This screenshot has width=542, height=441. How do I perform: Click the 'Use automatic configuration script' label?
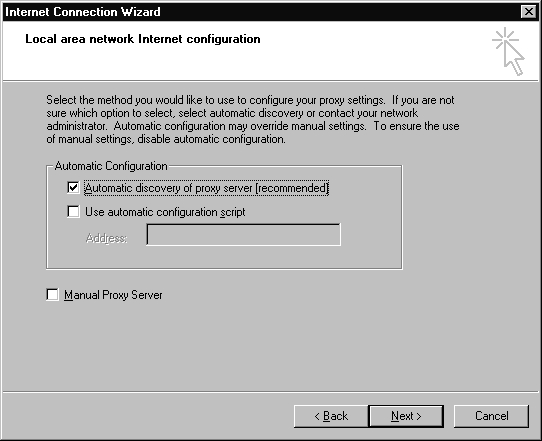coord(165,212)
